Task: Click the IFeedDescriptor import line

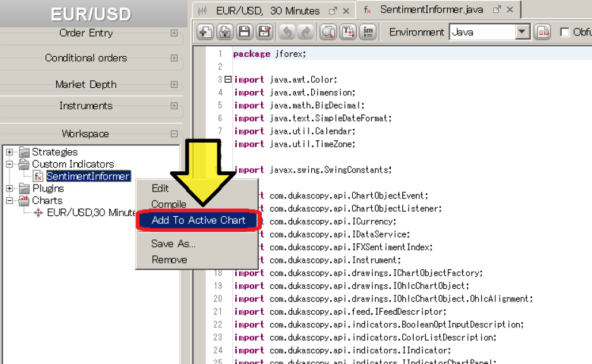Action: (340, 312)
